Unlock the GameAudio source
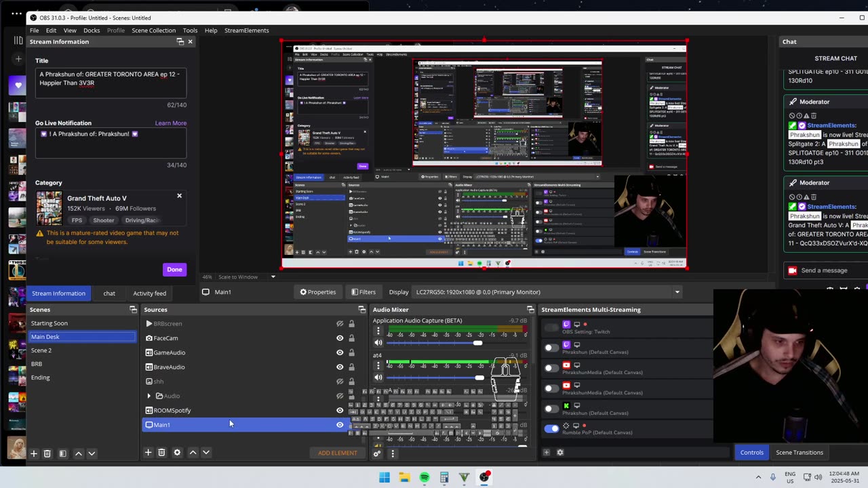The image size is (868, 488). (x=351, y=352)
